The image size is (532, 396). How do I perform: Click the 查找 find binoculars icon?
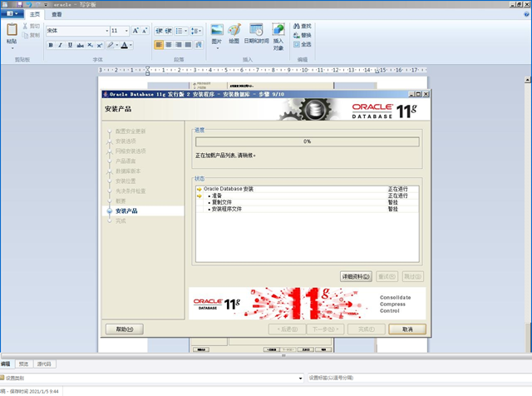pos(297,26)
